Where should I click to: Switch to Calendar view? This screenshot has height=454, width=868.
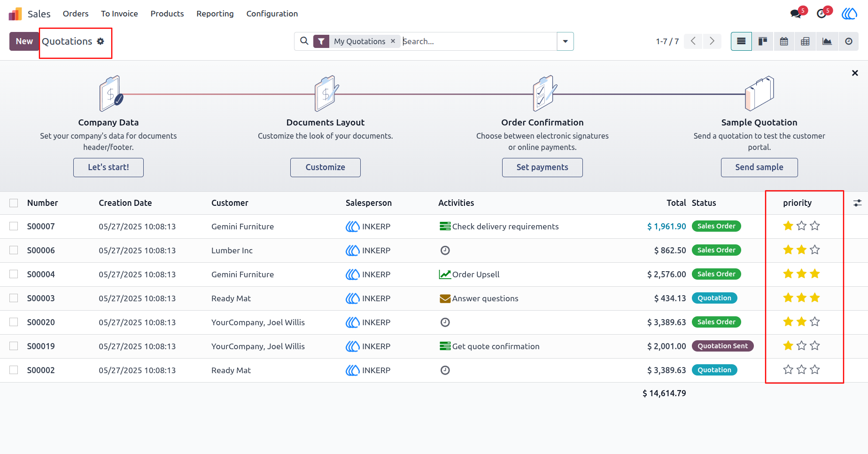click(x=784, y=41)
